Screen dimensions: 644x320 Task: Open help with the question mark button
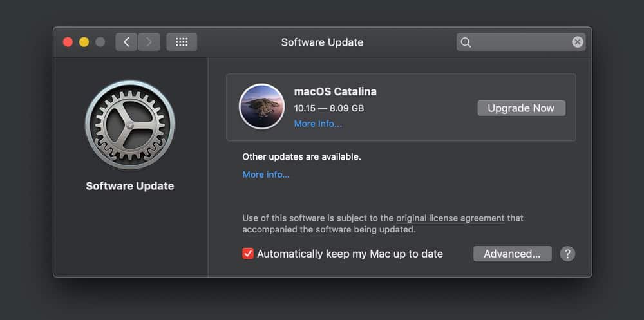(567, 254)
